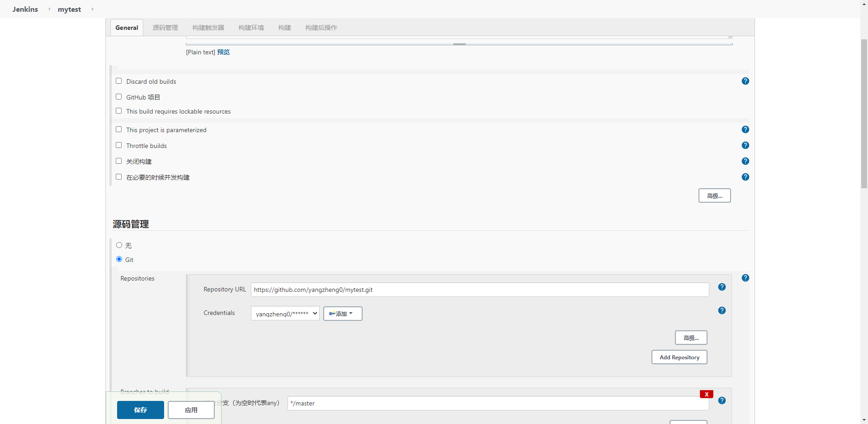This screenshot has height=424, width=868.
Task: Open help for Credentials field
Action: coord(722,310)
